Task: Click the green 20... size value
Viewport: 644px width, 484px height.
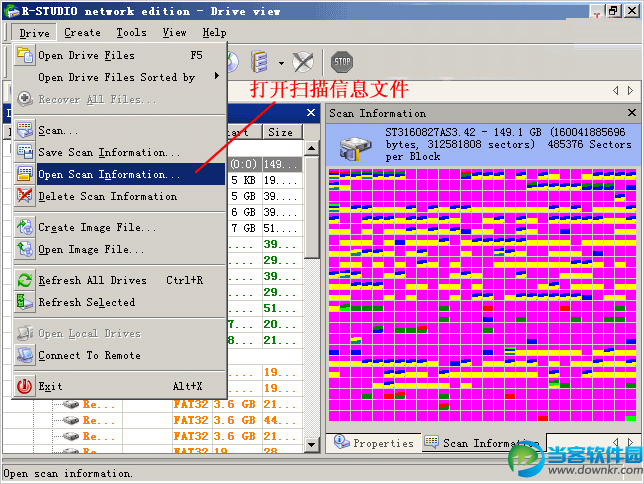Action: click(x=281, y=324)
